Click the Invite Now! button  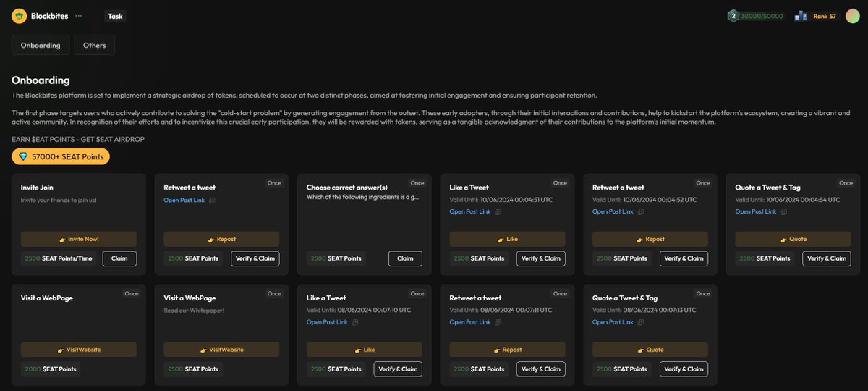click(78, 239)
